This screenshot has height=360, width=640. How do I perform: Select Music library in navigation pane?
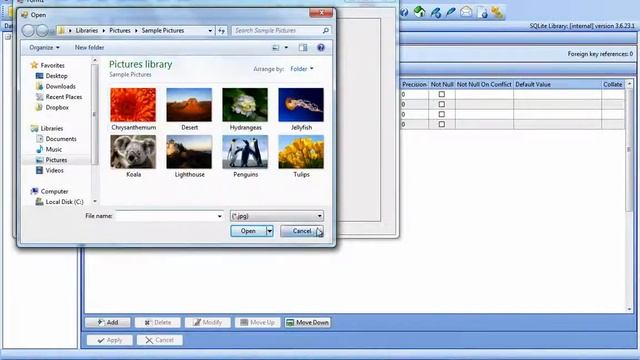pyautogui.click(x=49, y=149)
